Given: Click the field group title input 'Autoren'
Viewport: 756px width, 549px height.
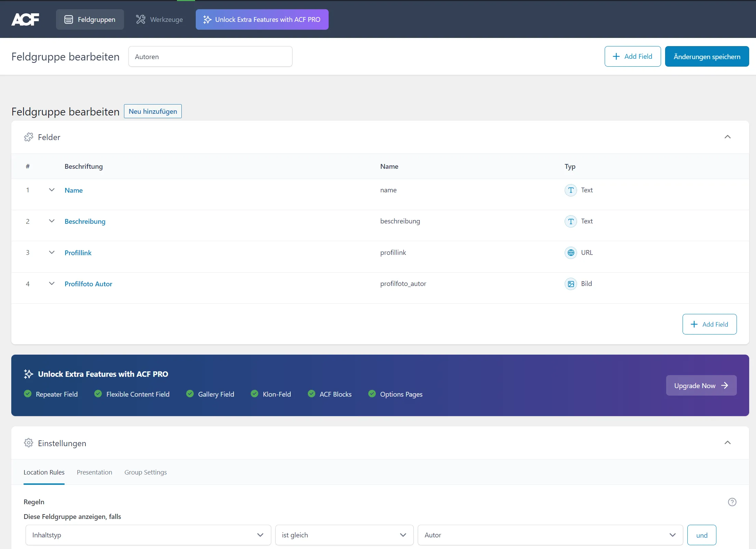Looking at the screenshot, I should coord(210,56).
